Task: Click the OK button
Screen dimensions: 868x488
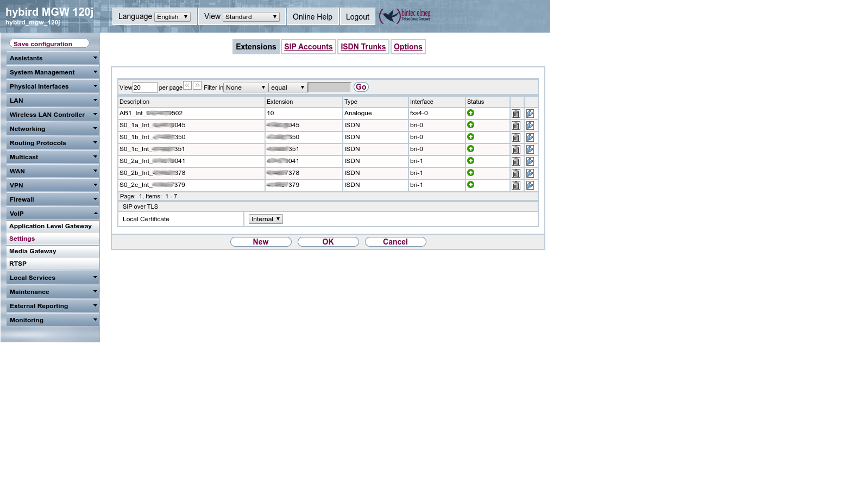Action: (x=328, y=242)
